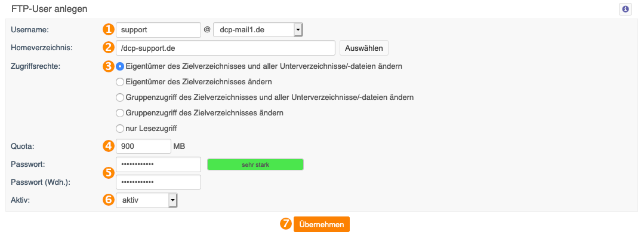Image resolution: width=644 pixels, height=235 pixels.
Task: Click the orange number 5 marker
Action: [x=108, y=173]
